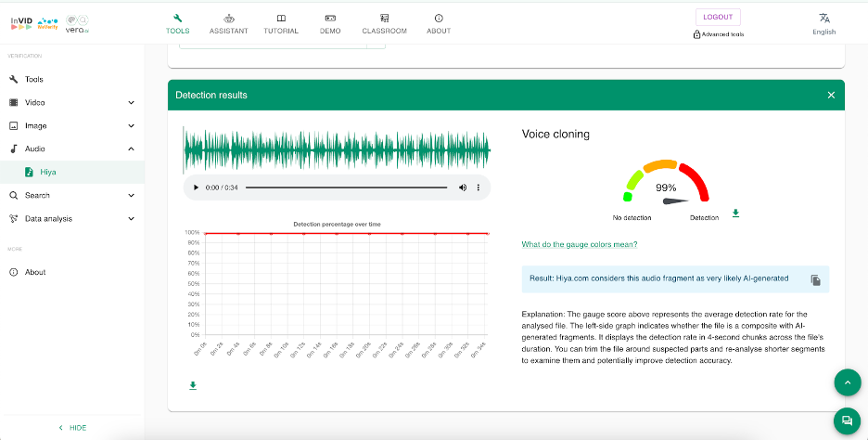The image size is (868, 440).
Task: Select the Hiya audio tool
Action: click(x=72, y=173)
